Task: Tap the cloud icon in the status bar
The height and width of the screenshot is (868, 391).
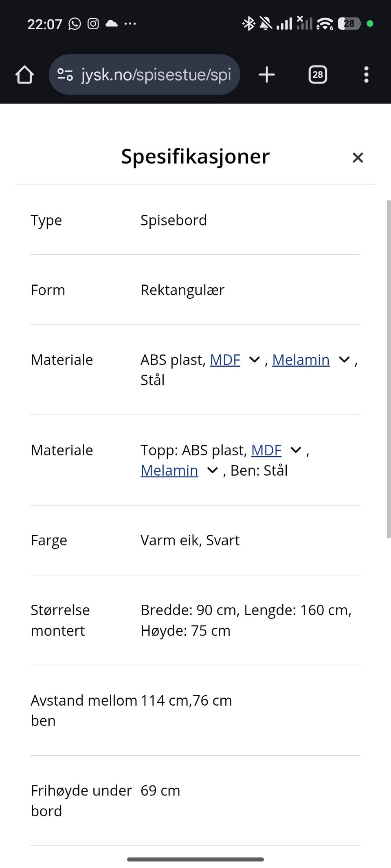Action: click(111, 24)
